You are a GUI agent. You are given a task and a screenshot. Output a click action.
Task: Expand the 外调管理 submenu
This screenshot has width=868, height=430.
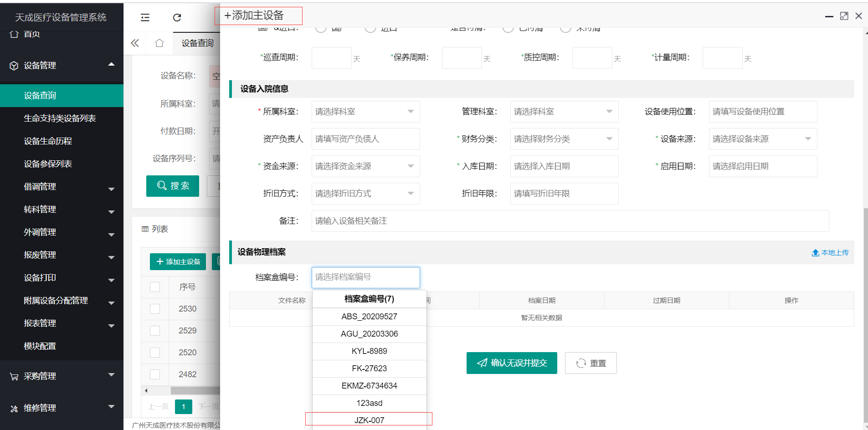point(111,235)
